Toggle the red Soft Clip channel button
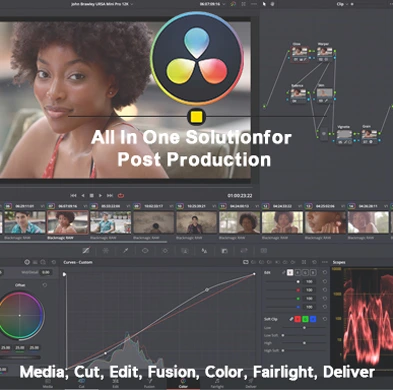 click(298, 319)
